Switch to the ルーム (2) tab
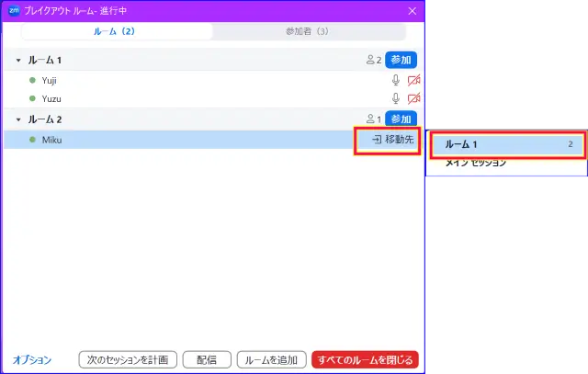Viewport: 588px width, 374px height. [x=115, y=31]
